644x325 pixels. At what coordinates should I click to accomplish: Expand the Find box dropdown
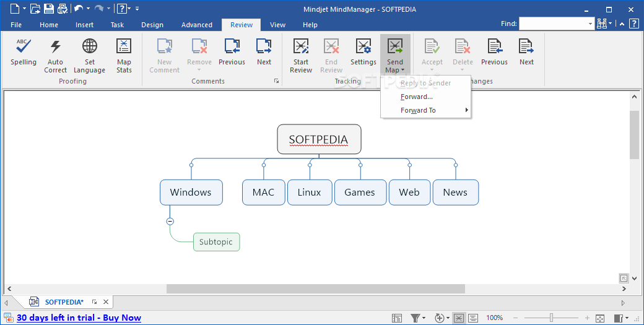(x=591, y=24)
